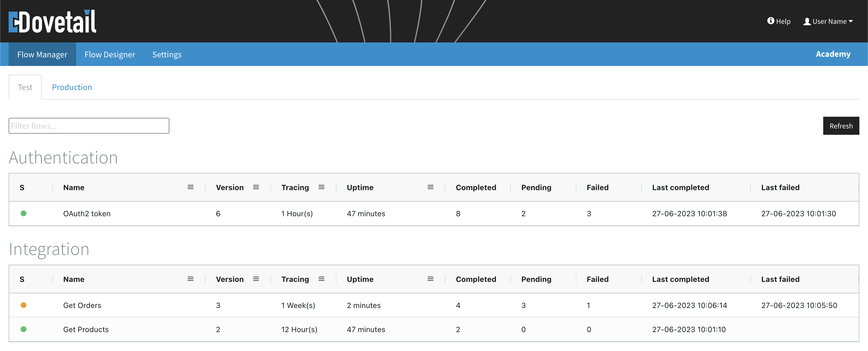Image resolution: width=868 pixels, height=351 pixels.
Task: Click the S status header in Integration table
Action: (x=22, y=279)
